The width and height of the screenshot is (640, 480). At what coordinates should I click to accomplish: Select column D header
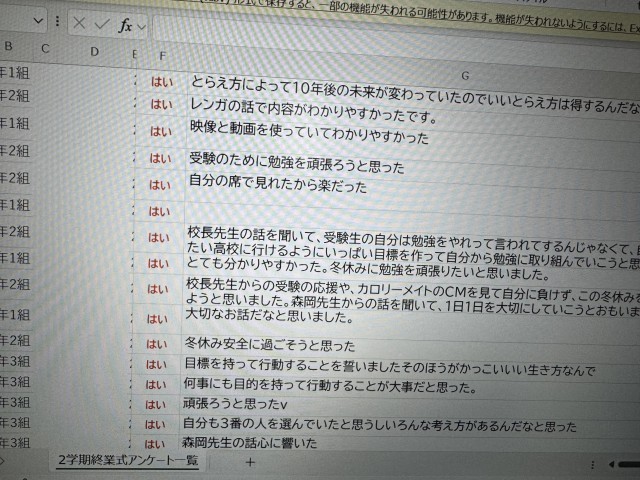[94, 51]
